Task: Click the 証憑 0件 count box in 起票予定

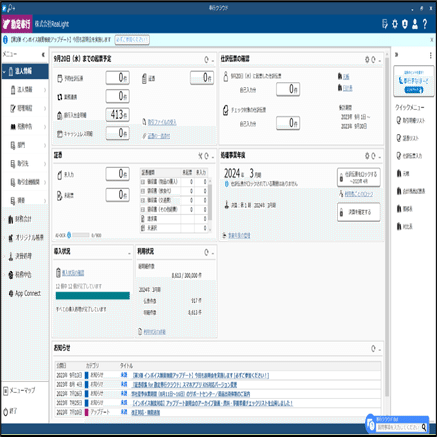Action: pos(202,78)
